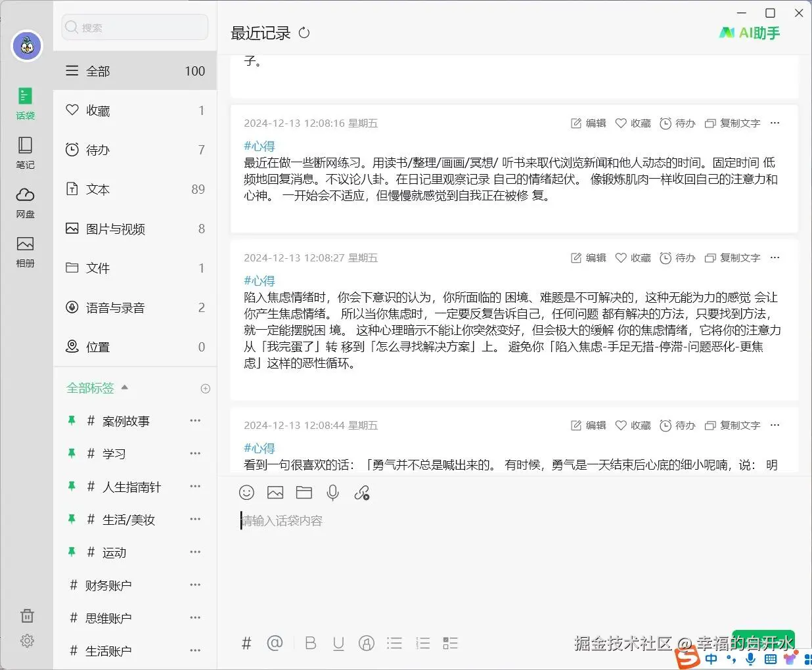Open the trash bin in sidebar
The image size is (812, 670).
tap(27, 615)
